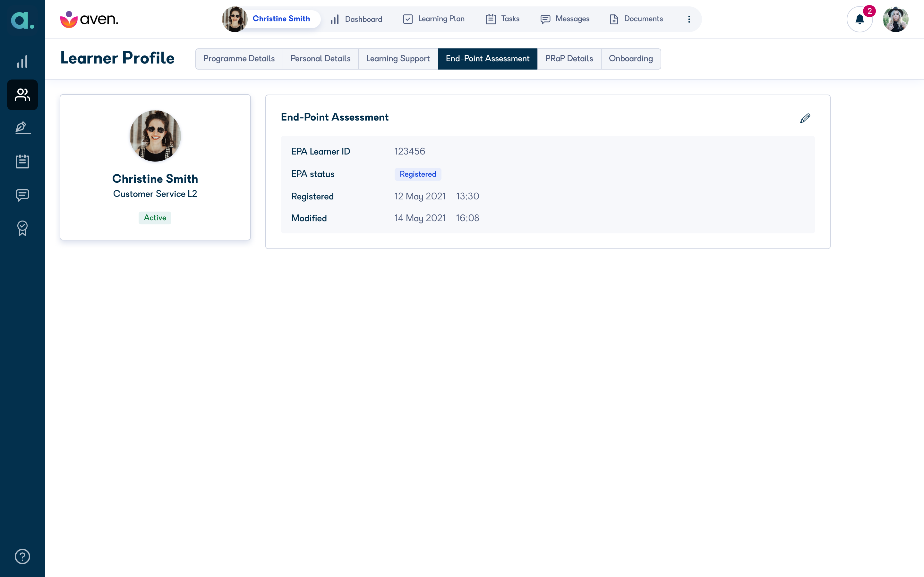Open notifications bell with 2 alerts
The width and height of the screenshot is (924, 577).
[x=860, y=19]
